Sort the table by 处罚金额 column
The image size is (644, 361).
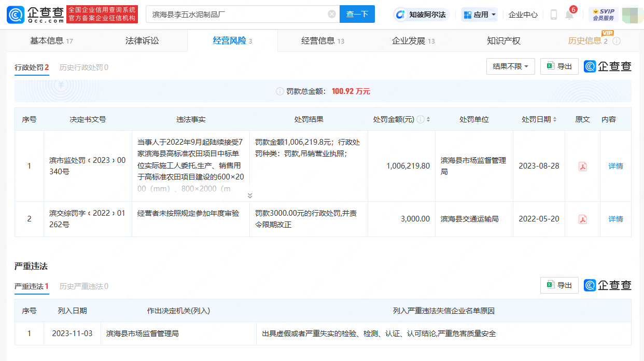[428, 119]
